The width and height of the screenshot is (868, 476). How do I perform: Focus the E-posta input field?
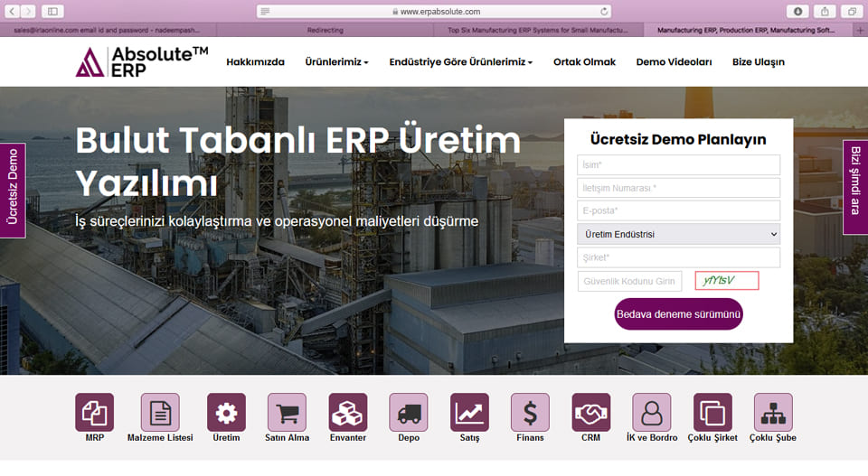679,210
